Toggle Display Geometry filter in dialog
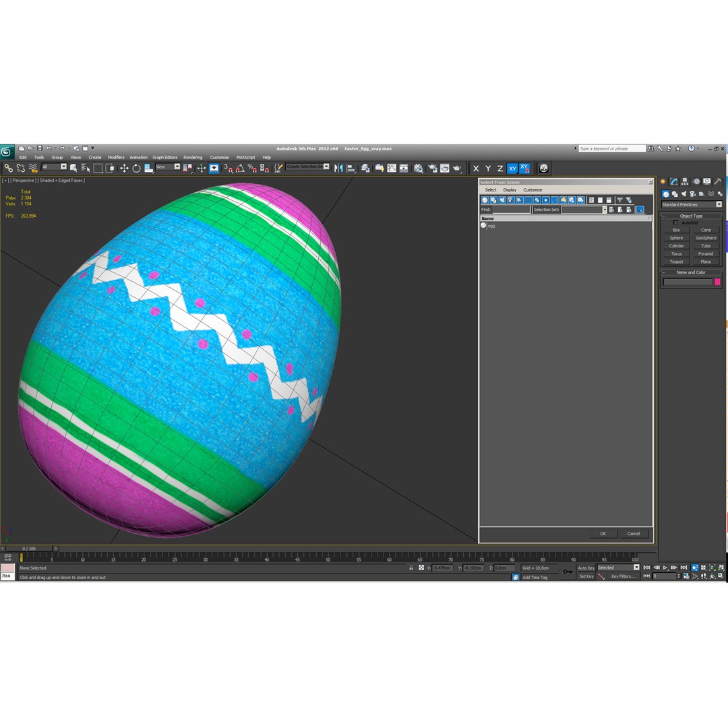This screenshot has height=728, width=728. coord(485,200)
